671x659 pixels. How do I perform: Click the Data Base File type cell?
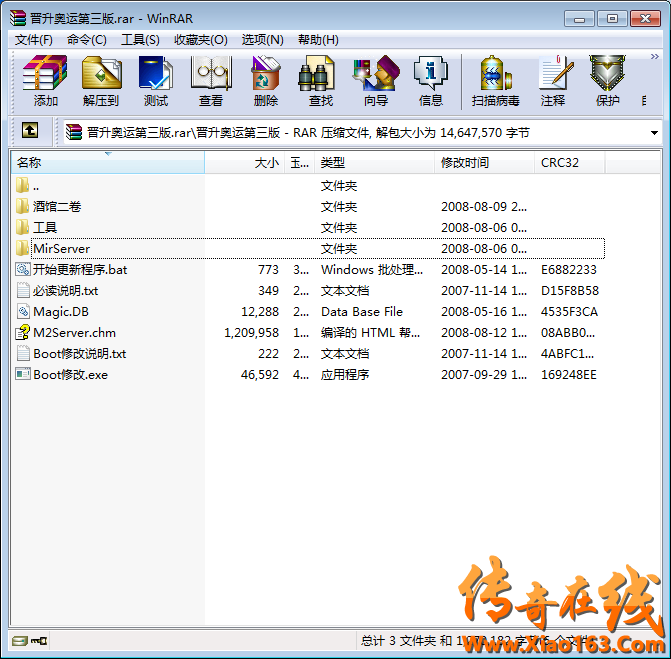[x=362, y=312]
